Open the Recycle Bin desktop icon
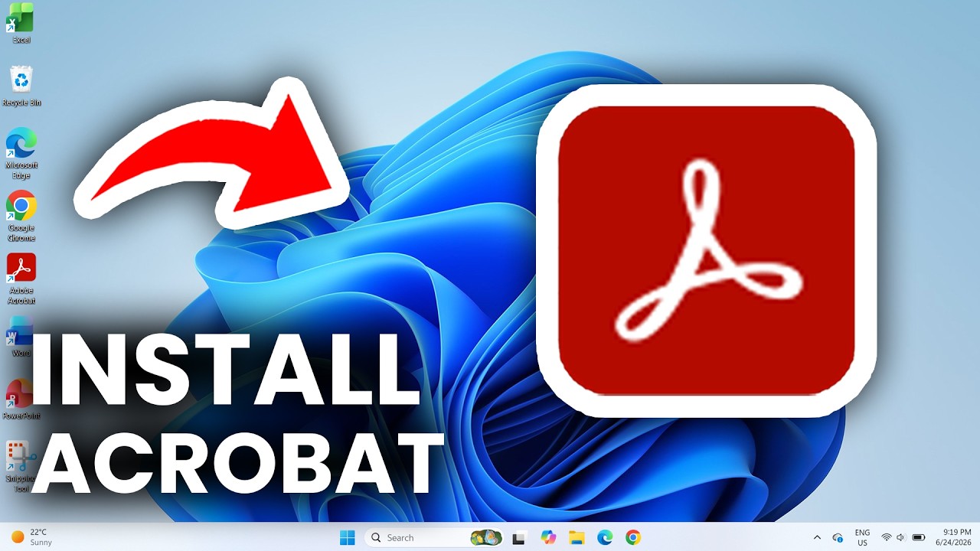Viewport: 980px width, 551px height. 21,86
